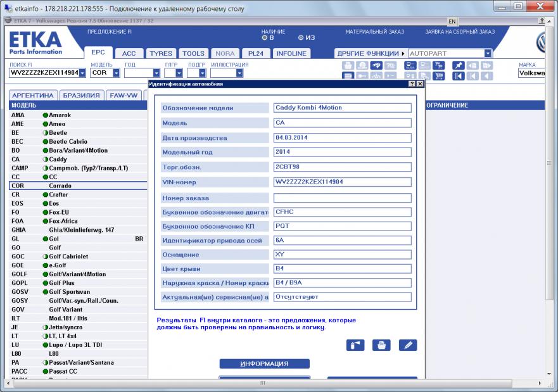558x392 pixels.
Task: Click the handshake icon in the toolbar
Action: 376,65
